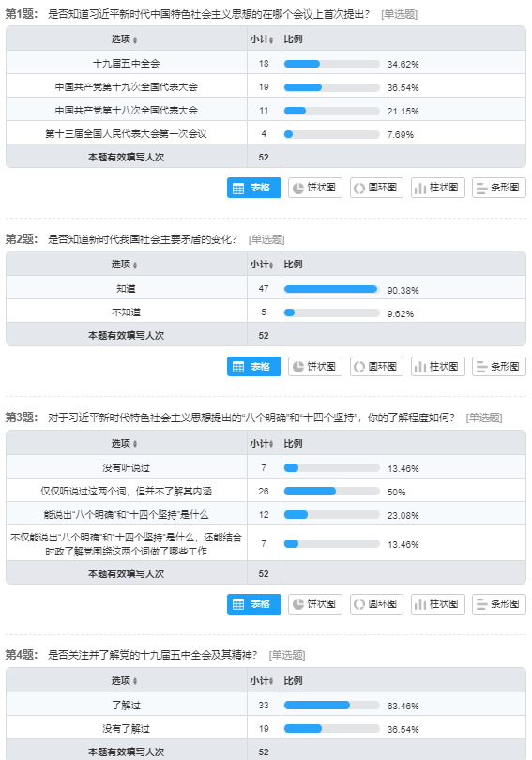Image resolution: width=532 pixels, height=760 pixels.
Task: Click the 十九届五中全会 option row in question 1
Action: click(x=266, y=63)
